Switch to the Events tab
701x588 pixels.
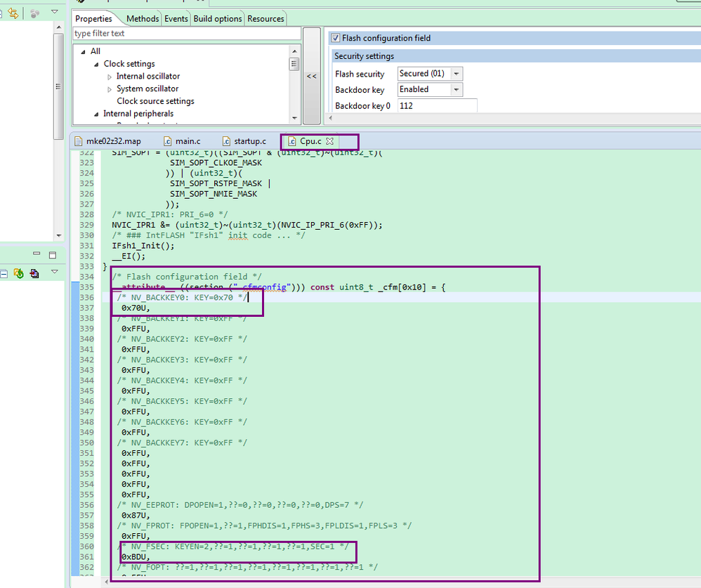[x=176, y=19]
